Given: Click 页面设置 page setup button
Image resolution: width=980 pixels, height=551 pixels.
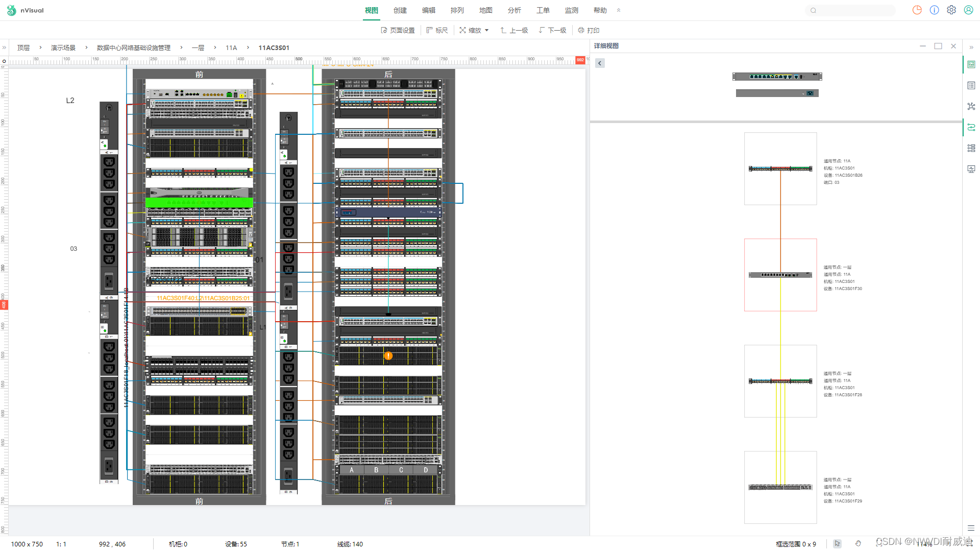Looking at the screenshot, I should [398, 30].
